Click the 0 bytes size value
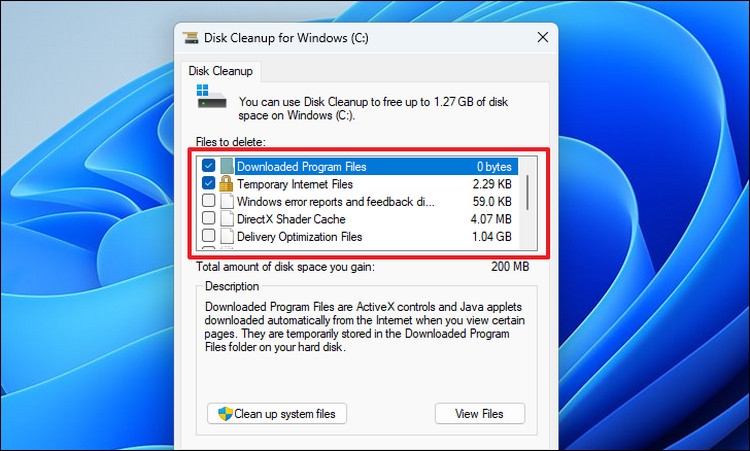This screenshot has width=750, height=451. tap(494, 166)
